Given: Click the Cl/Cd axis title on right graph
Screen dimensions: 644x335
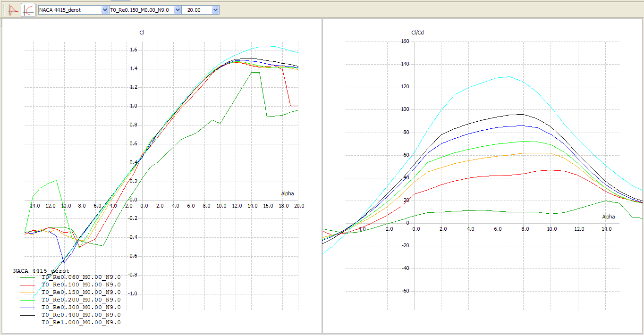Looking at the screenshot, I should point(417,33).
